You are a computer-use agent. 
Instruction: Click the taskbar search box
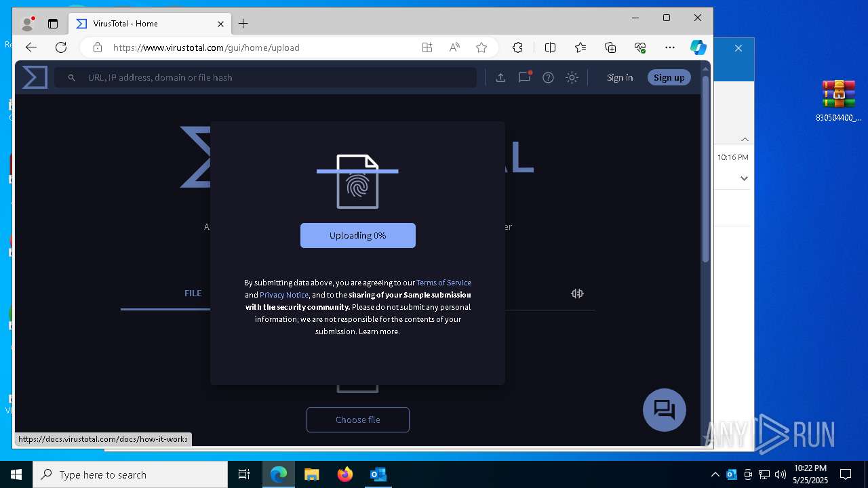coord(130,474)
